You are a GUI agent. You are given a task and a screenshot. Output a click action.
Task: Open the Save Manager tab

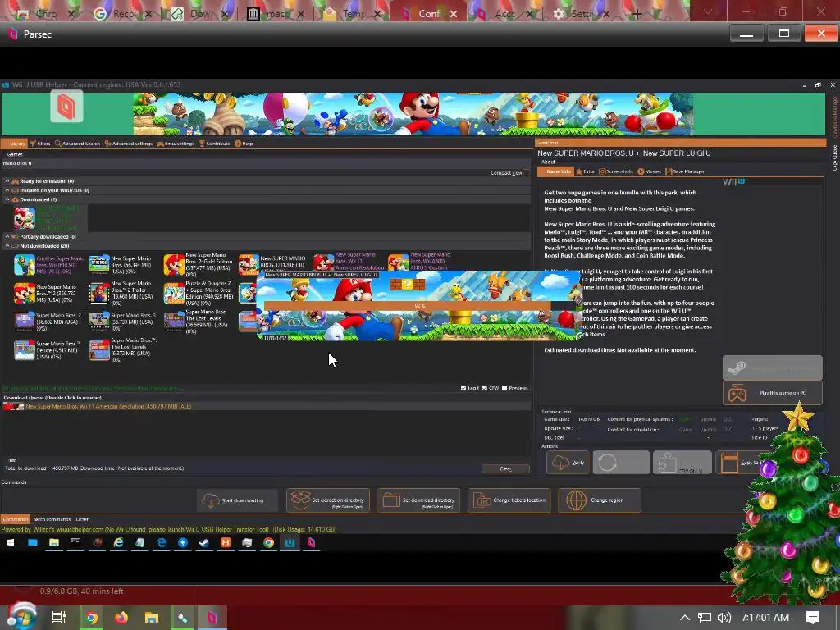685,171
